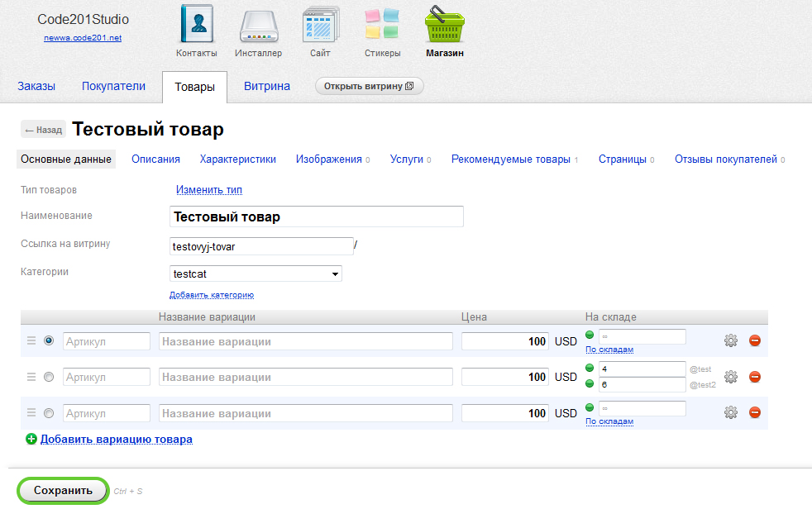812x509 pixels.
Task: Open the Характеристики section tab
Action: coord(237,159)
